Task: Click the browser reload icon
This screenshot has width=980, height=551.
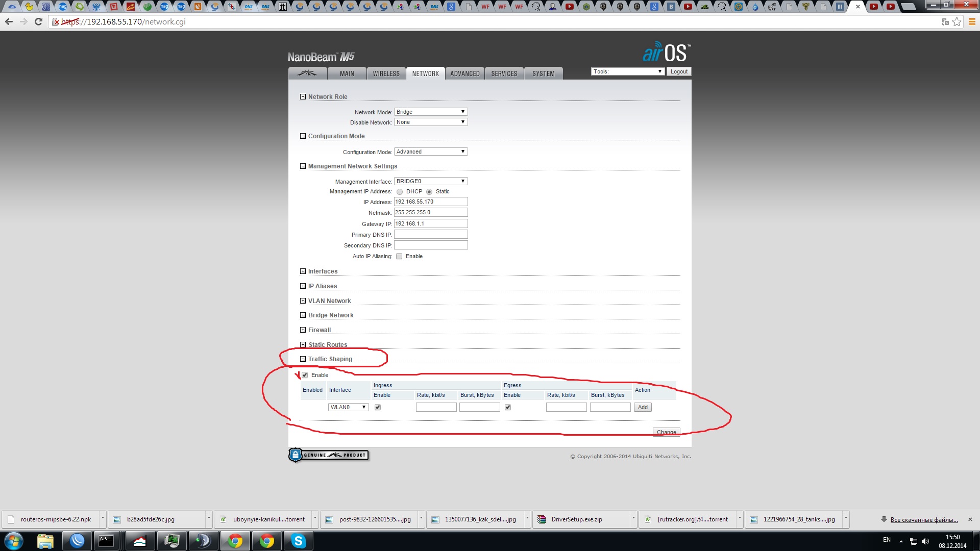Action: point(38,22)
